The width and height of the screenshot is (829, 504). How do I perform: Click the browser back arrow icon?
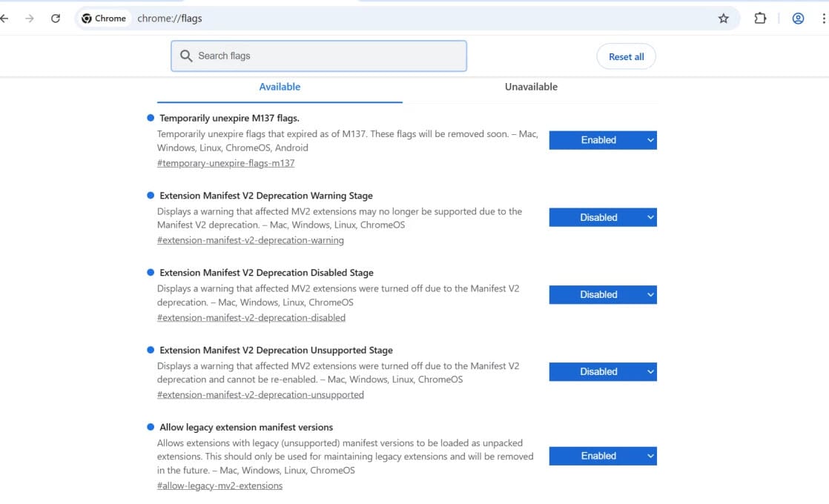point(4,19)
